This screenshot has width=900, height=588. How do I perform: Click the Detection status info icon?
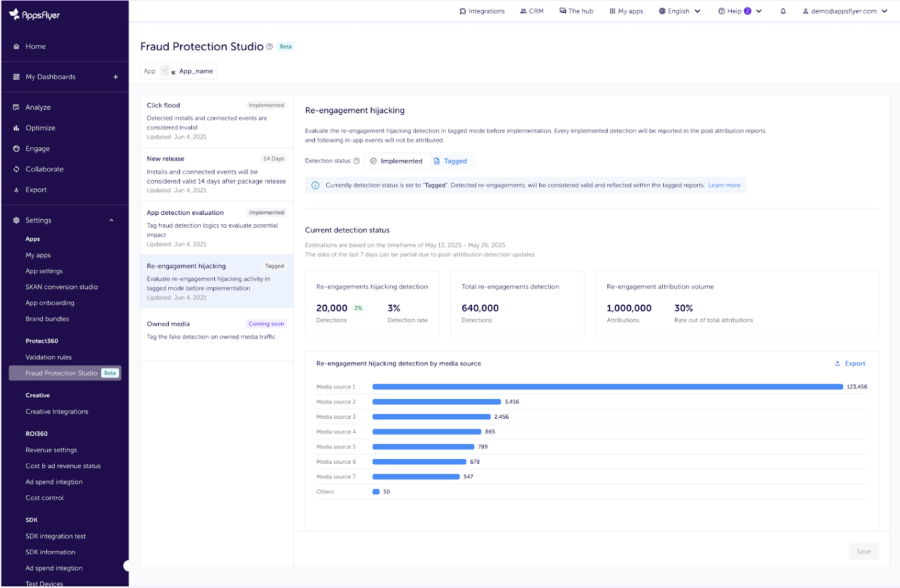click(357, 161)
